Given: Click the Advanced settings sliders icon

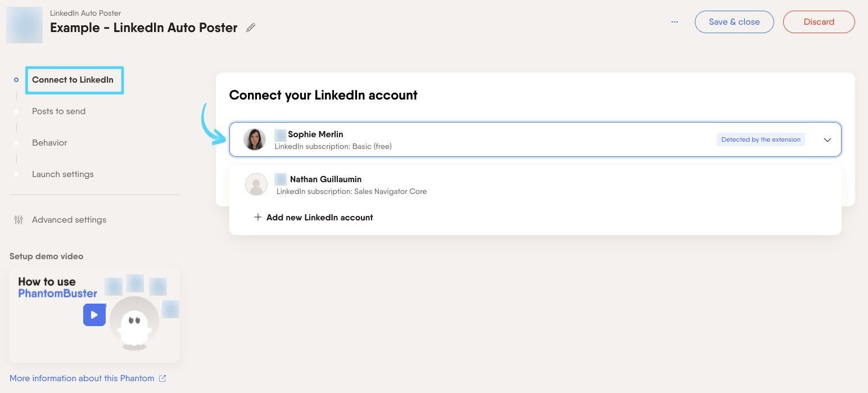Looking at the screenshot, I should tap(19, 220).
